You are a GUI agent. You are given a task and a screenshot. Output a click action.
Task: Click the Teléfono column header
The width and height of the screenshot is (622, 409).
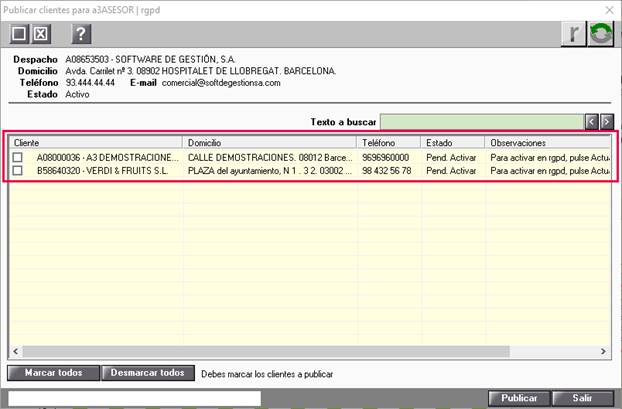point(388,142)
